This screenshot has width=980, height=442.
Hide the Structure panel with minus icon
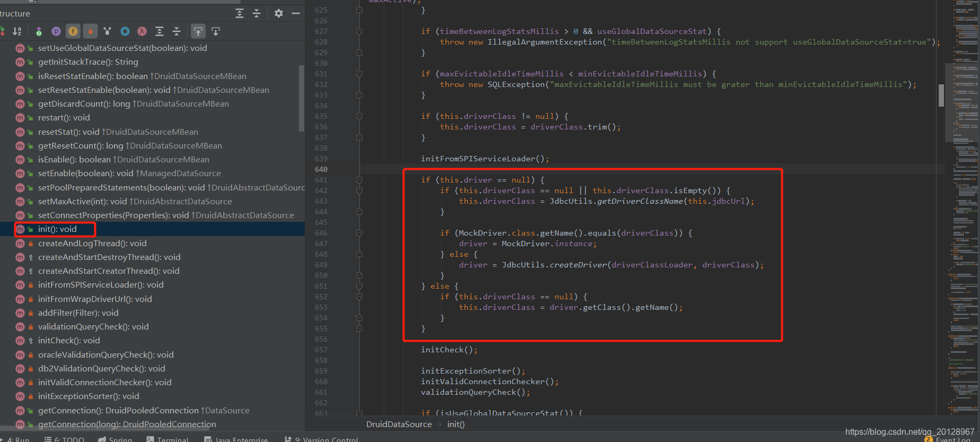pos(296,13)
